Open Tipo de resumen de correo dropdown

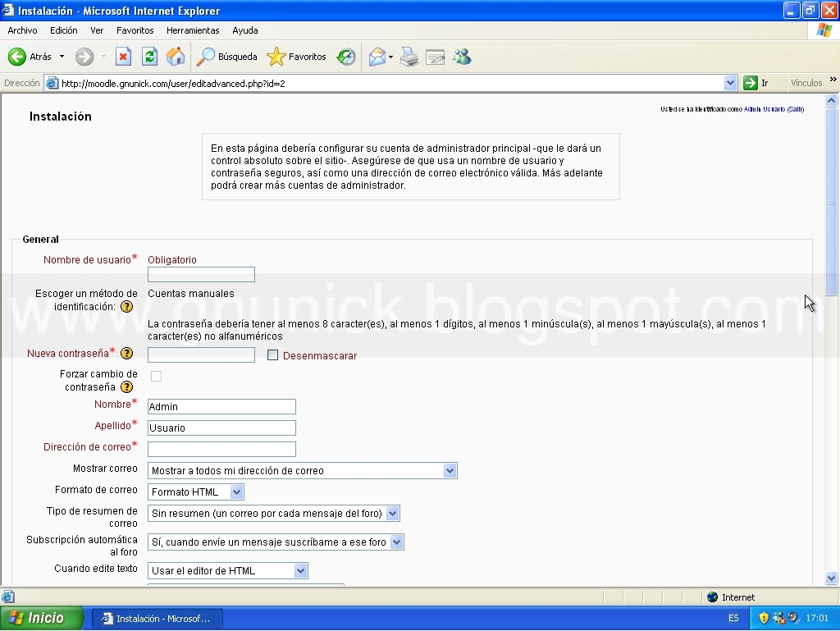point(274,513)
